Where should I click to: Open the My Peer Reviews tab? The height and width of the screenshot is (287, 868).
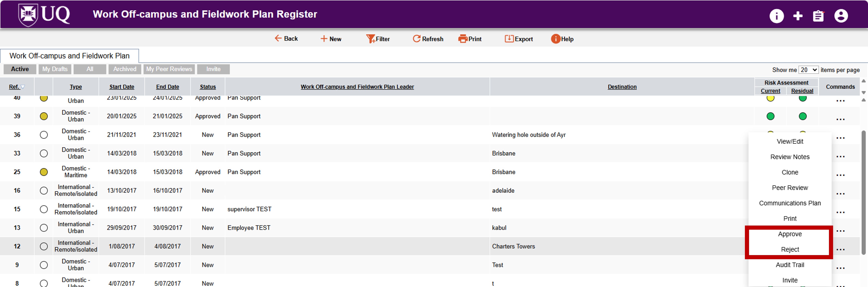(x=169, y=69)
